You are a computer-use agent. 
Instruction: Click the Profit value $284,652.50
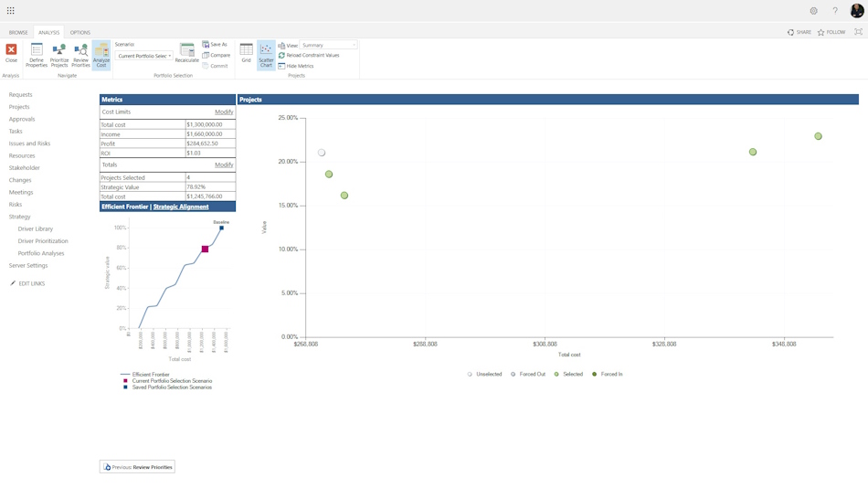(x=210, y=143)
